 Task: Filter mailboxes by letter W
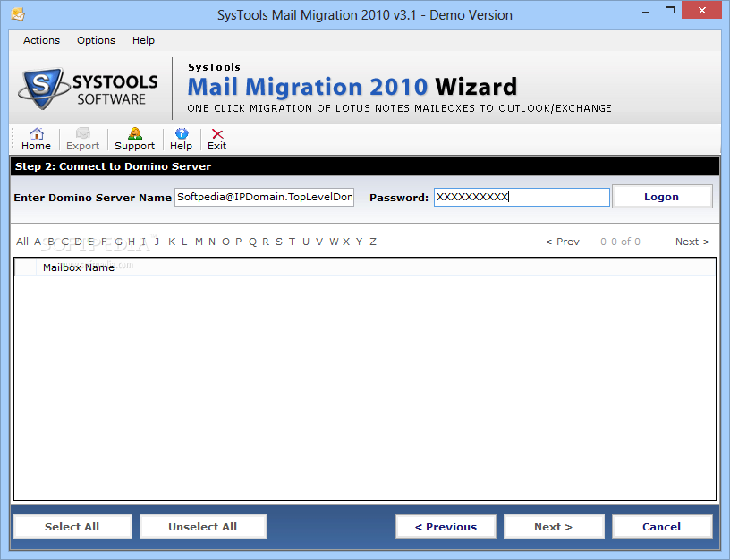tap(334, 242)
